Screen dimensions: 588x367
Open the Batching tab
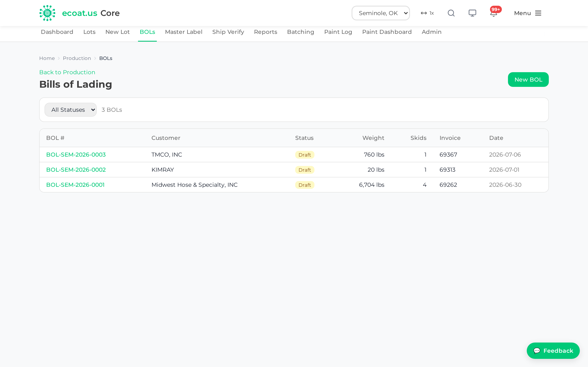[301, 32]
